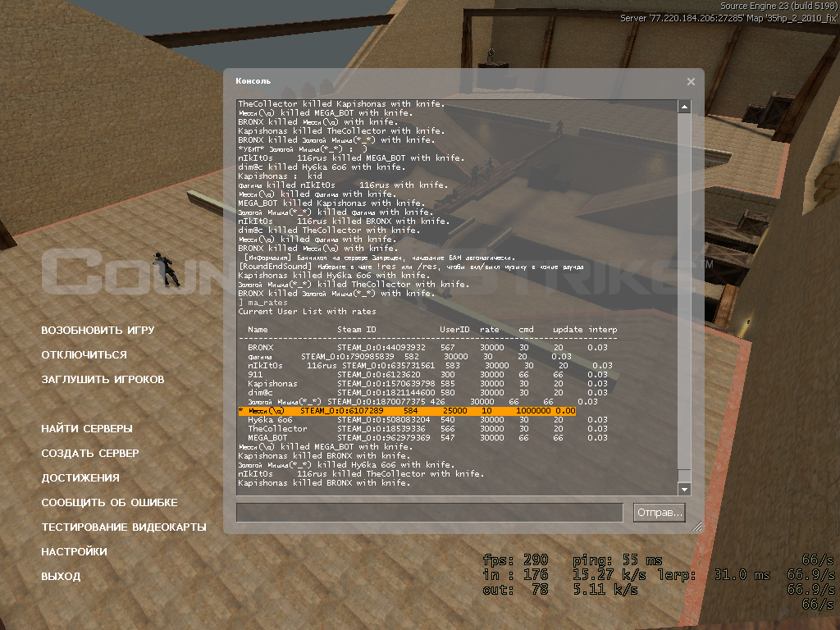Click the console window resize grip
The image size is (840, 630).
coord(696,527)
